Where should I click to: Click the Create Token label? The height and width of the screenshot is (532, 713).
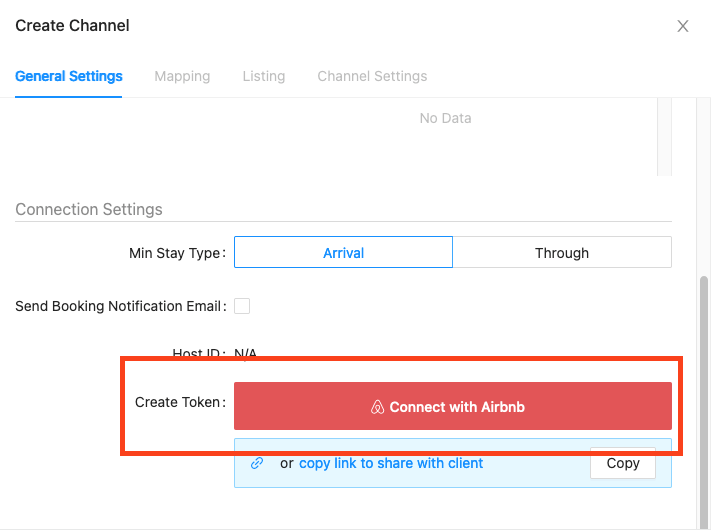pos(180,402)
